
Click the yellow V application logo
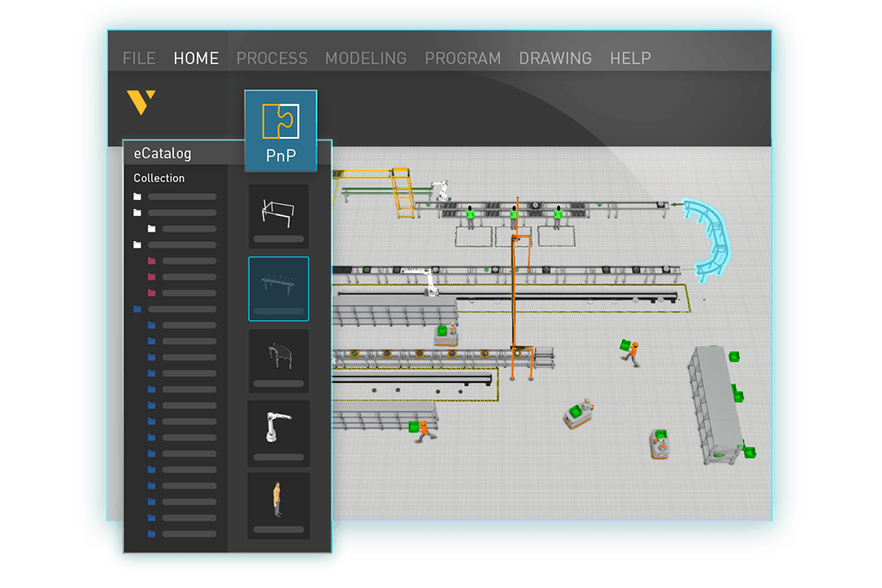coord(140,102)
